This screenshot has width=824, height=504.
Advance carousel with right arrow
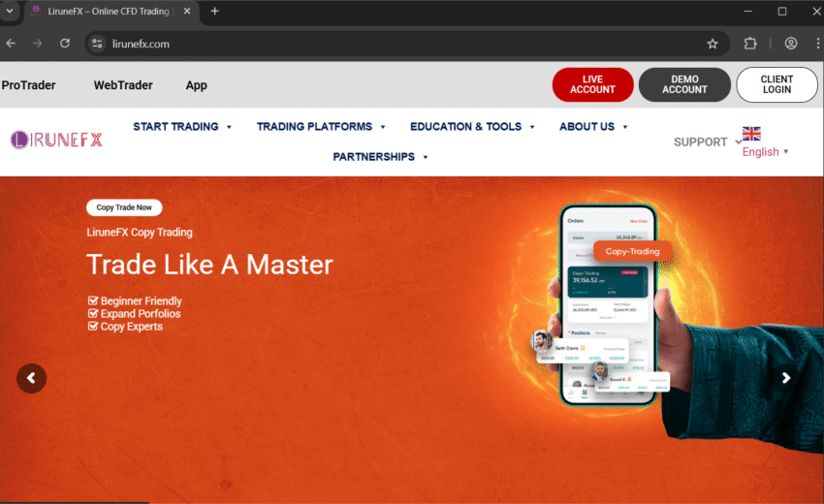pos(786,378)
